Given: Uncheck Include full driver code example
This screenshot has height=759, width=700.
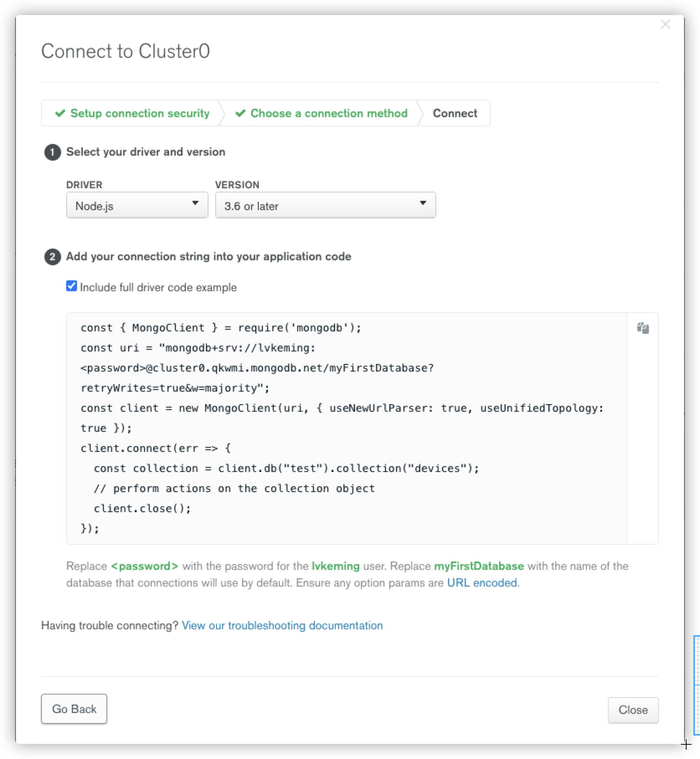Looking at the screenshot, I should (72, 287).
